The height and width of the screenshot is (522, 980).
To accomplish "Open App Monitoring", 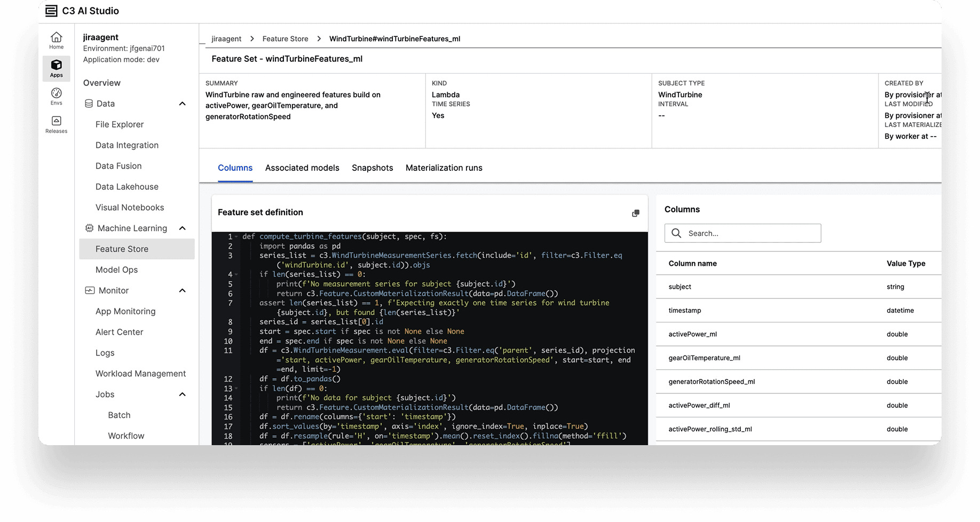I will click(125, 311).
